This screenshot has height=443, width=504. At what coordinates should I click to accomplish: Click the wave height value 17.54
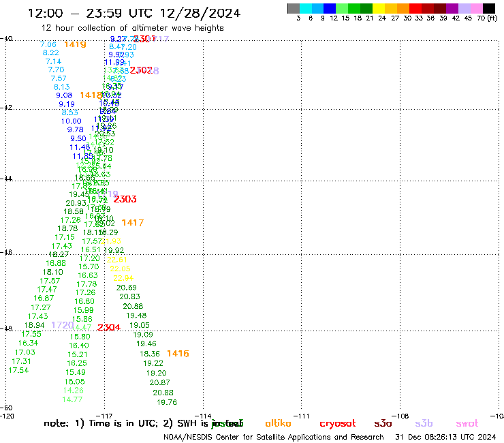click(18, 370)
